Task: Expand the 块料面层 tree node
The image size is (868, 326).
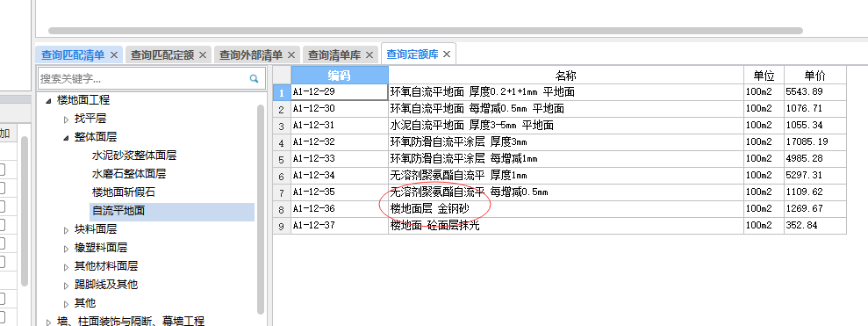Action: point(67,229)
